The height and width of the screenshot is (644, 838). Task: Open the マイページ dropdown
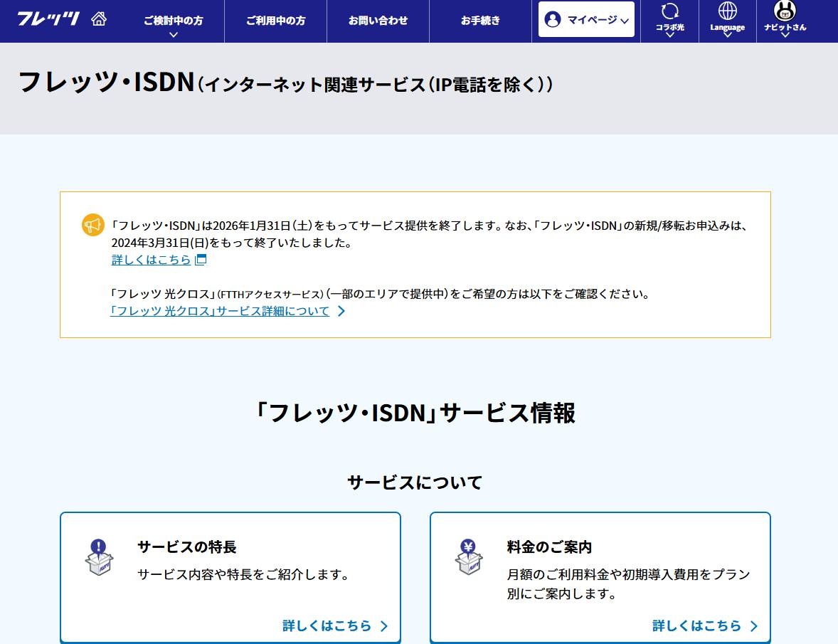point(586,19)
